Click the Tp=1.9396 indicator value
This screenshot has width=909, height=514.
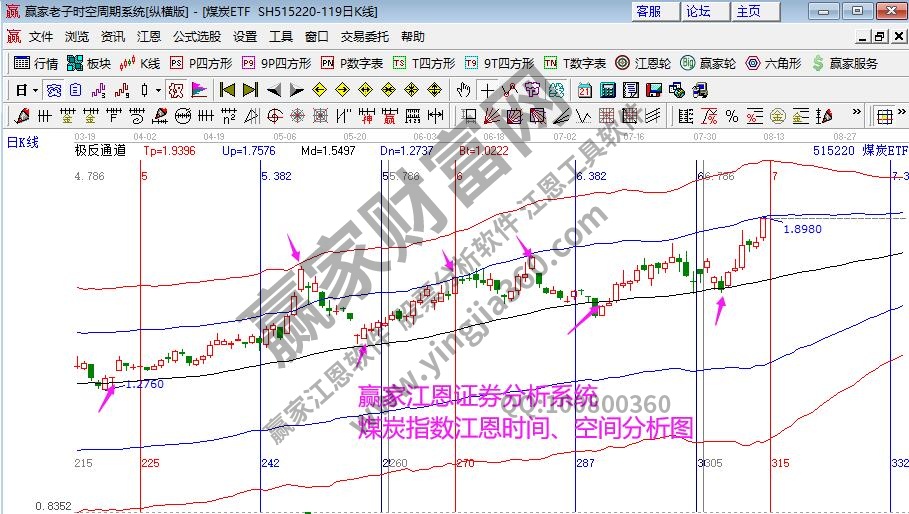pos(170,151)
